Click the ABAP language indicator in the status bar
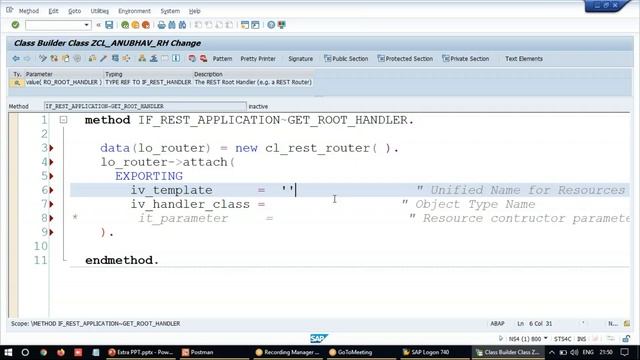The width and height of the screenshot is (640, 360). click(x=497, y=324)
